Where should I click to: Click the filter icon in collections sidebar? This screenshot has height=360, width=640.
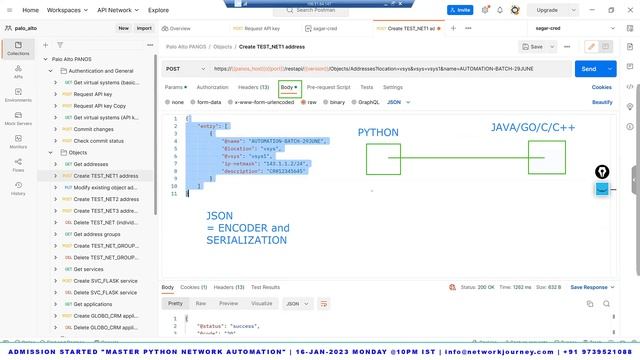coord(60,45)
